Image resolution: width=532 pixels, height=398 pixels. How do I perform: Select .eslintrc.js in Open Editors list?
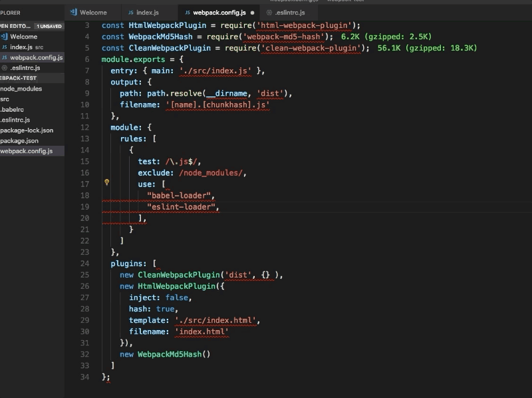[32, 68]
